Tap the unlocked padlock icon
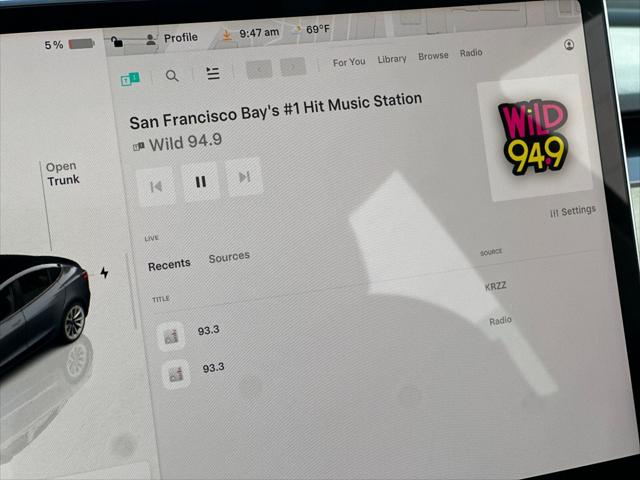Viewport: 640px width, 480px height. click(116, 41)
